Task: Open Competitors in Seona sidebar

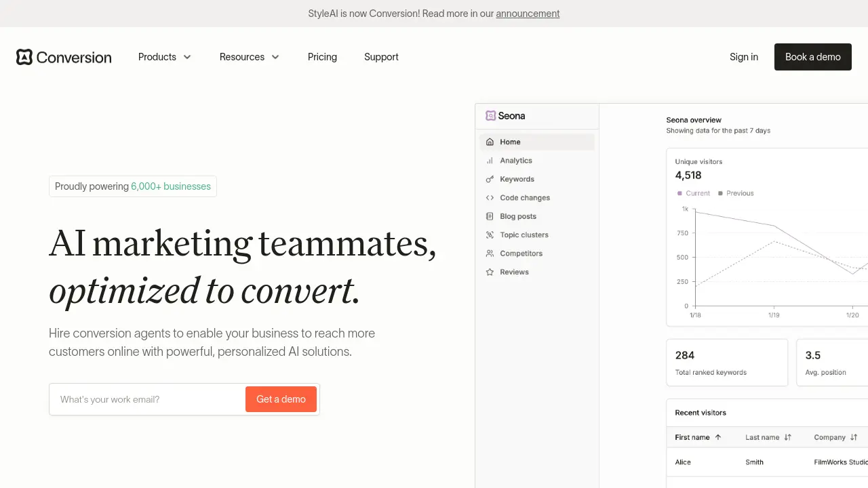Action: pos(536,253)
